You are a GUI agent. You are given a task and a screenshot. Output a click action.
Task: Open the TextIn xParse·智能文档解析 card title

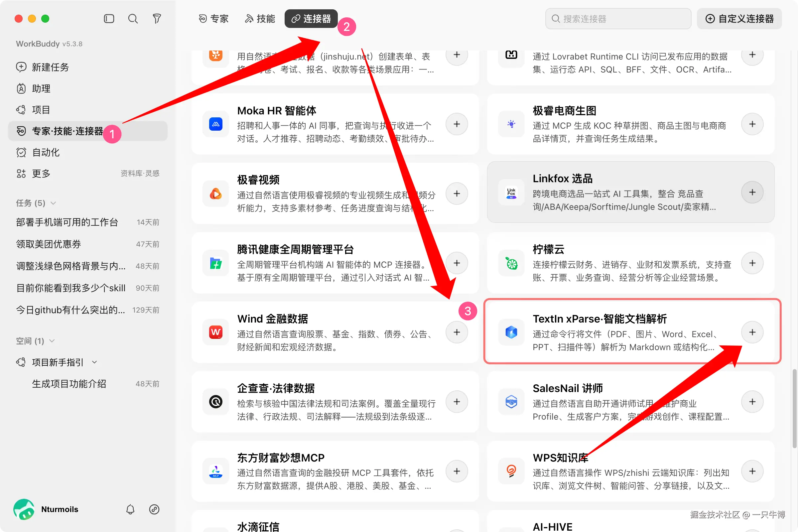tap(599, 319)
